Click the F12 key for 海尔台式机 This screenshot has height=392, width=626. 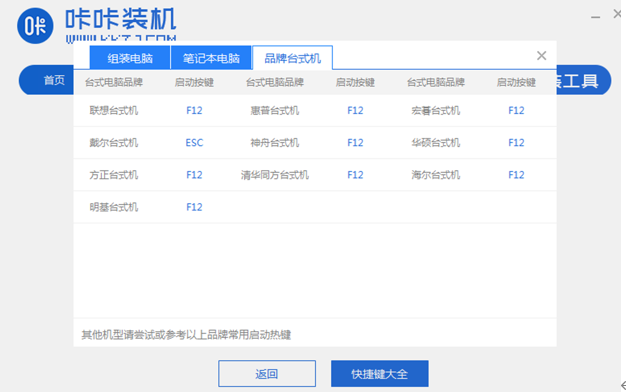pyautogui.click(x=516, y=175)
